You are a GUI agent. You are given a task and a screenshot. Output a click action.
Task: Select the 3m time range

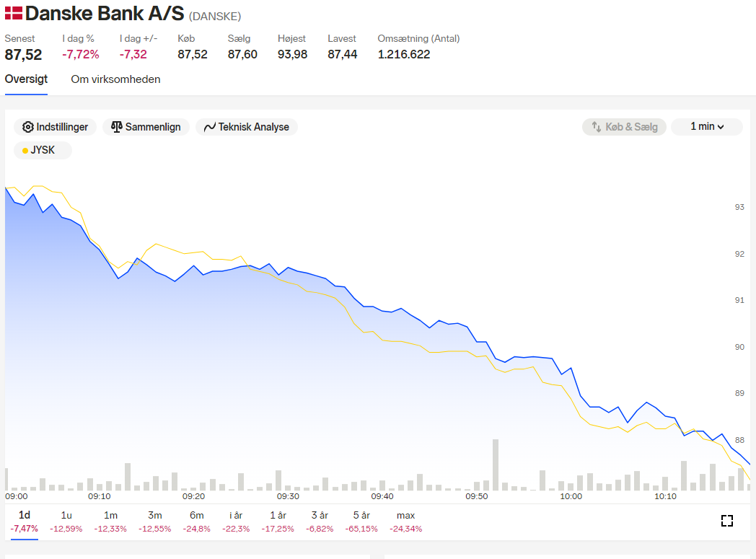click(x=155, y=521)
